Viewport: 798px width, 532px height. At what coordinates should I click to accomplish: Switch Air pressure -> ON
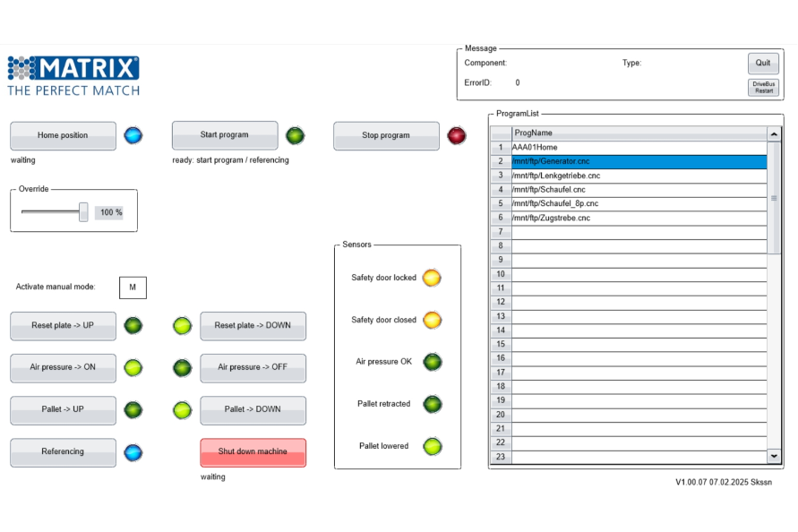63,367
